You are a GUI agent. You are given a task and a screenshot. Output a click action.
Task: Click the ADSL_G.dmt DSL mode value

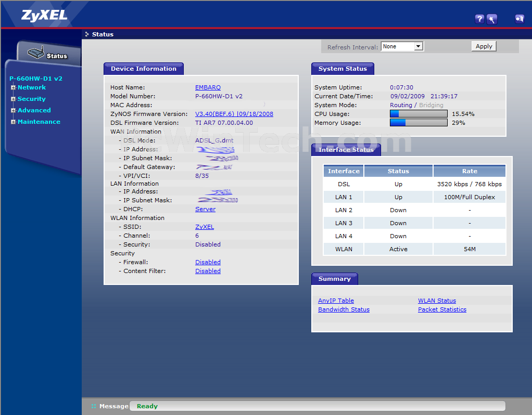tap(214, 140)
